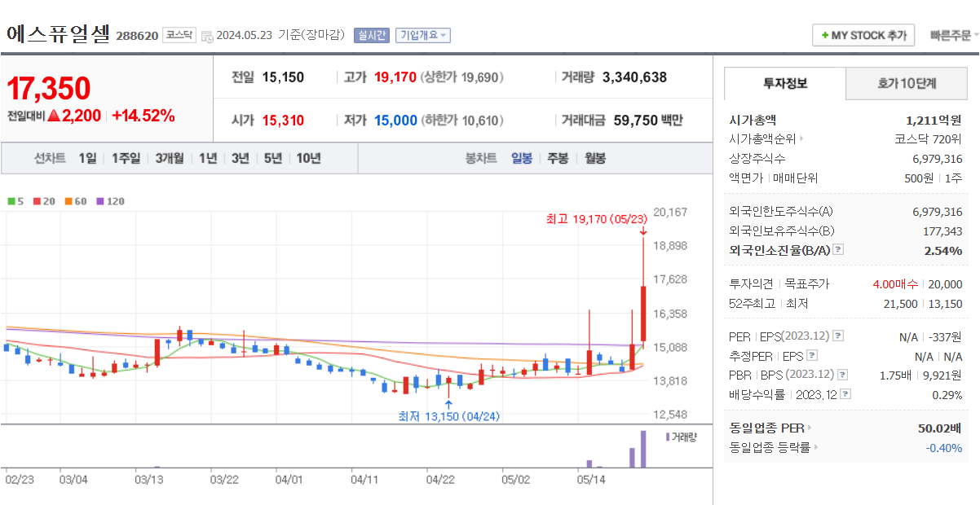This screenshot has width=980, height=505.
Task: Click the 동일업종 PER value 50.02배
Action: 940,428
